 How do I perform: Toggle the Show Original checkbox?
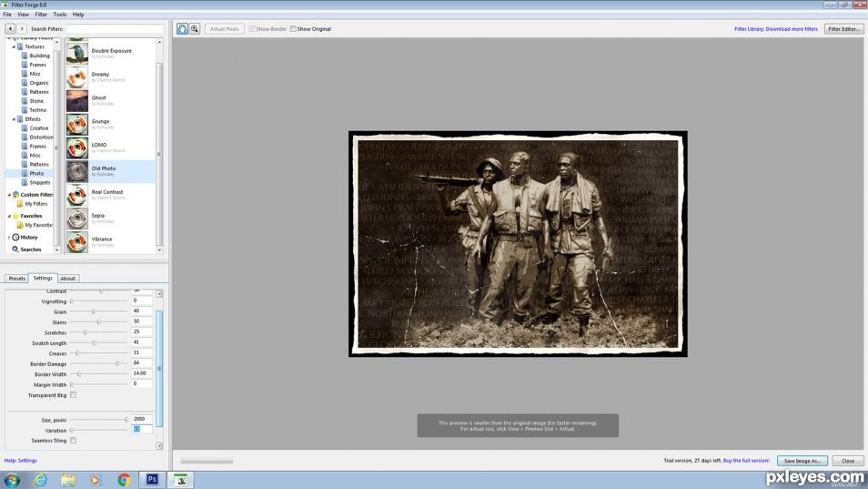point(293,29)
